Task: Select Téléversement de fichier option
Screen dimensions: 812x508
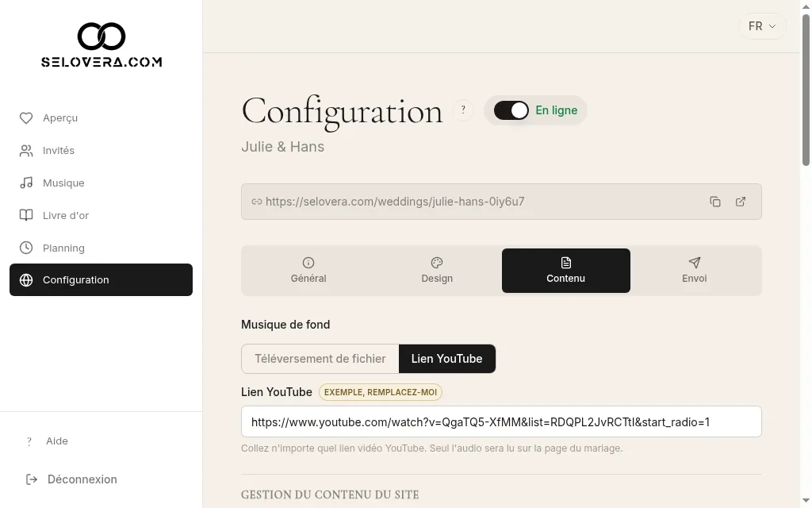Action: pyautogui.click(x=320, y=359)
